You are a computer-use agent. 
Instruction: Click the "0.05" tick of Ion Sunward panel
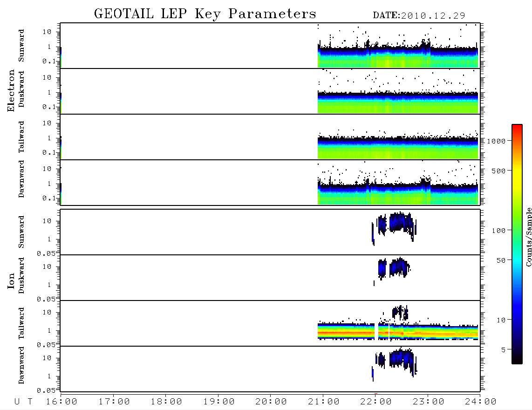tap(46, 253)
